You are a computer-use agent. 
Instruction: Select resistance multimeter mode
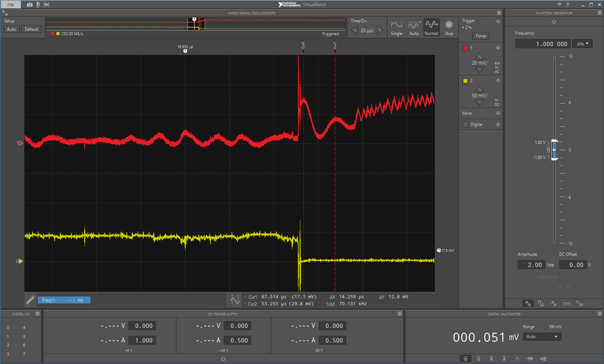point(517,359)
